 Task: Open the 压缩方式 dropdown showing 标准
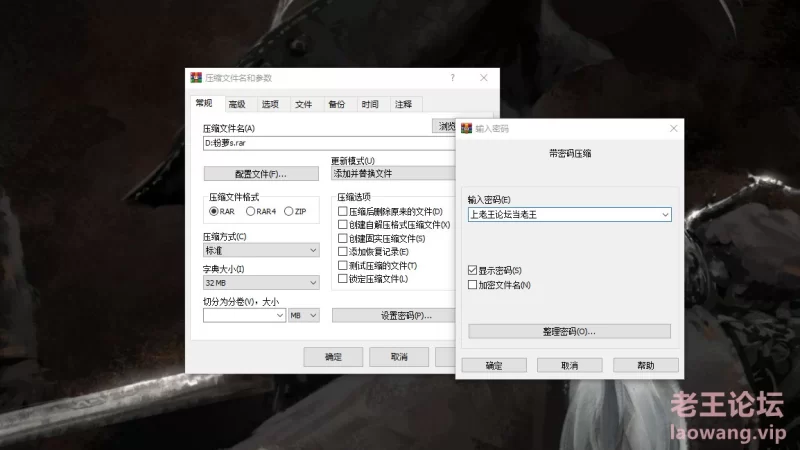tap(261, 250)
